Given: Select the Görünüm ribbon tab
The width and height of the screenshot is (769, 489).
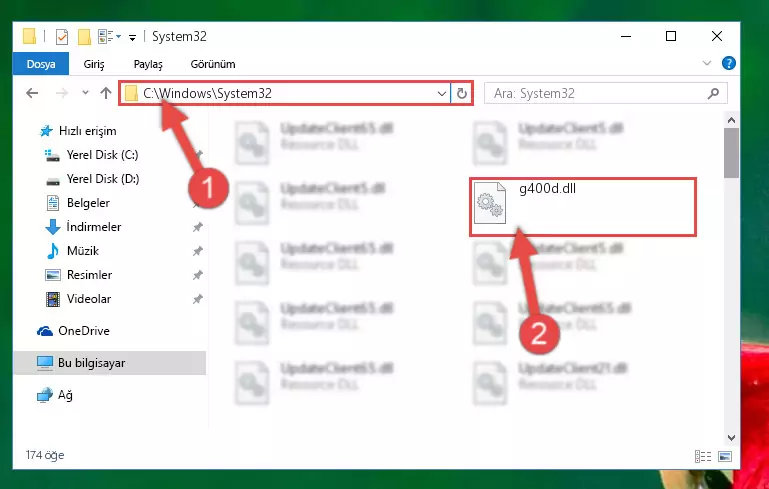Looking at the screenshot, I should [213, 64].
